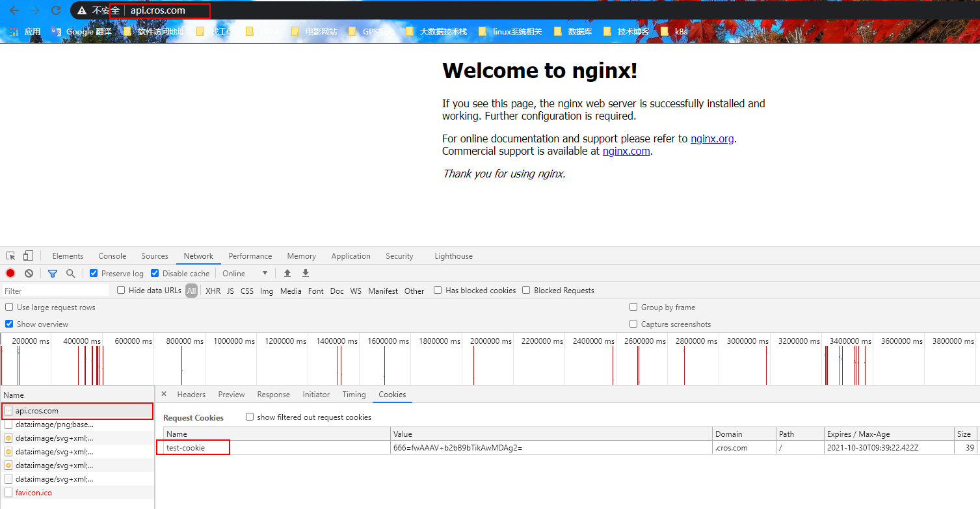
Task: Toggle the network filter funnel icon
Action: (53, 274)
